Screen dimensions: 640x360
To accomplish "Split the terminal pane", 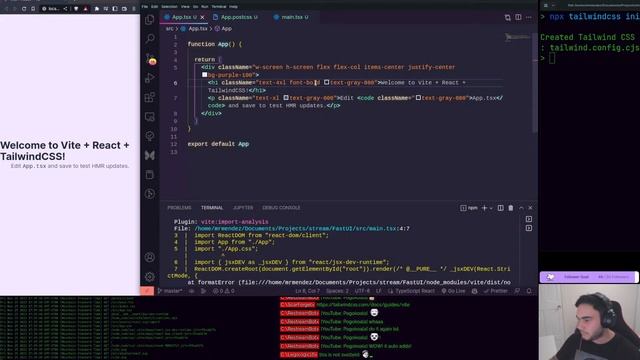I will click(x=500, y=208).
